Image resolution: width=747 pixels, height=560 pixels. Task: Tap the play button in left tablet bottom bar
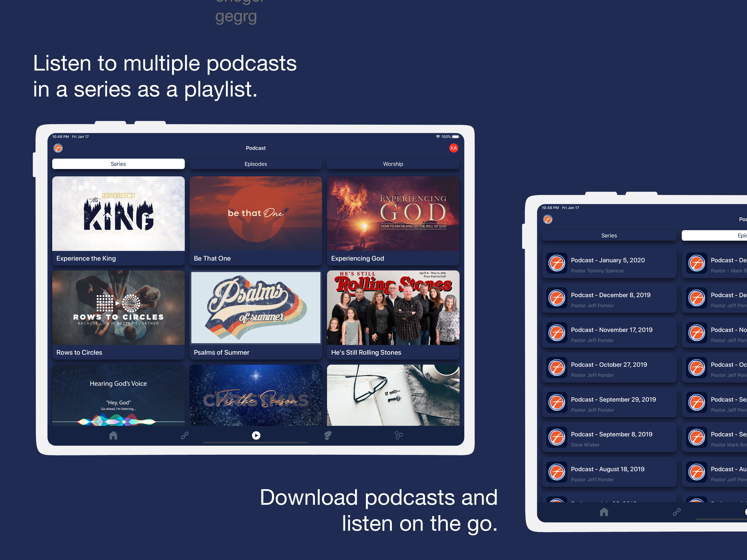(x=256, y=435)
